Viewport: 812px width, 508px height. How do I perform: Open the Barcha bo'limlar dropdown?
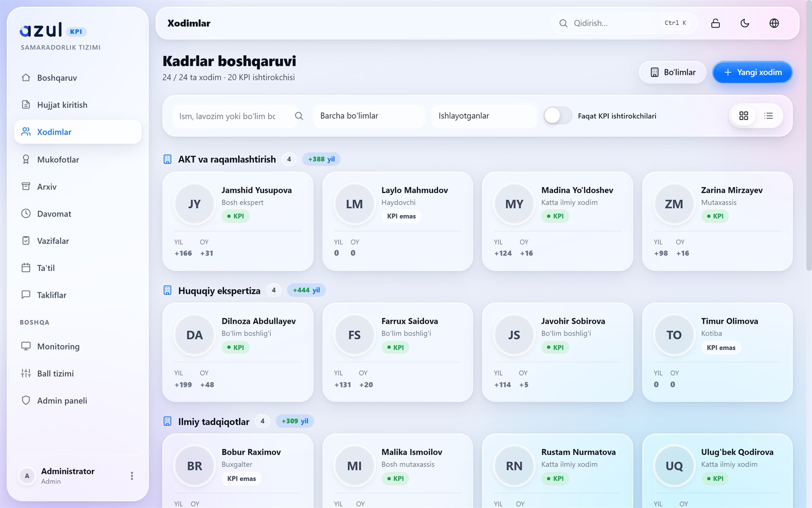[369, 116]
